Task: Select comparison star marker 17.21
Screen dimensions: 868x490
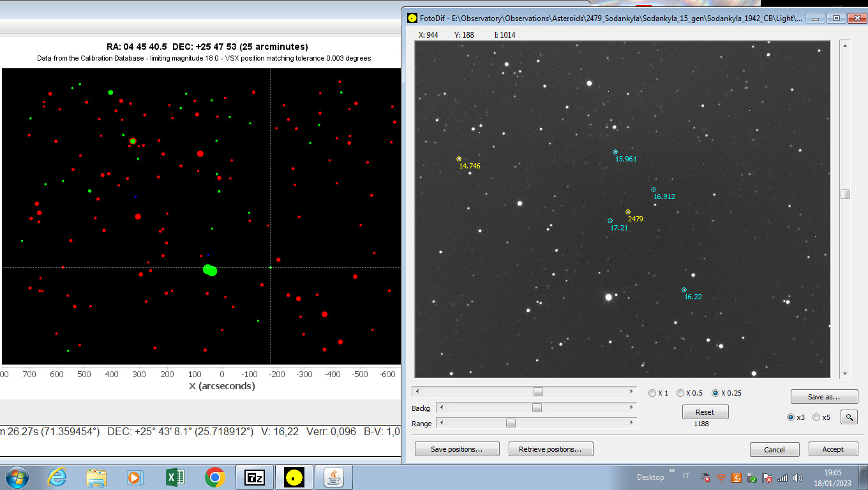Action: click(610, 221)
